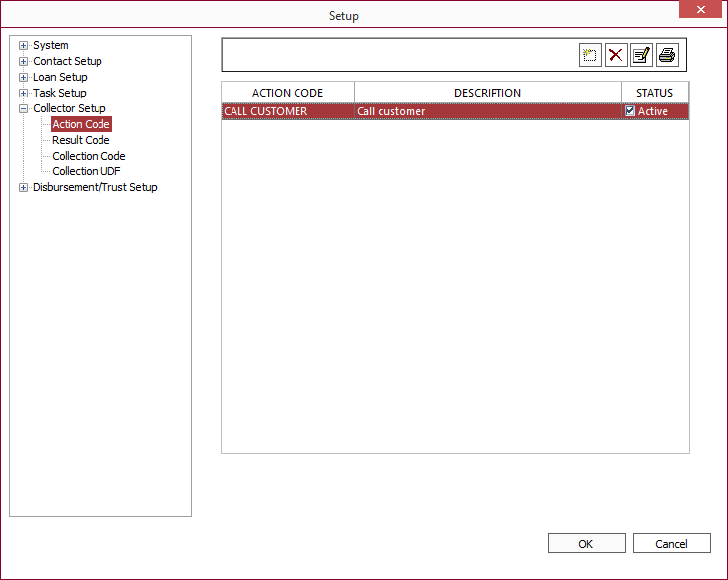The height and width of the screenshot is (580, 728).
Task: Select the Task Setup label
Action: pos(60,93)
